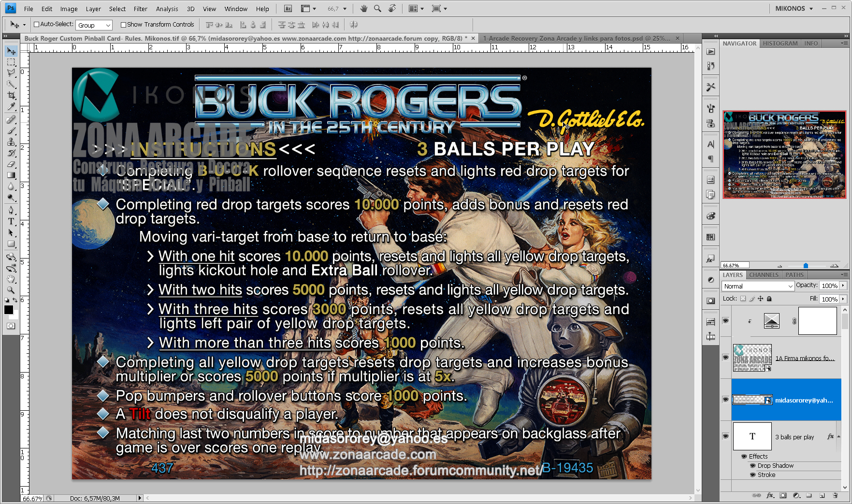Collapse the 3 balls per play effects list
The image size is (852, 504).
(838, 436)
